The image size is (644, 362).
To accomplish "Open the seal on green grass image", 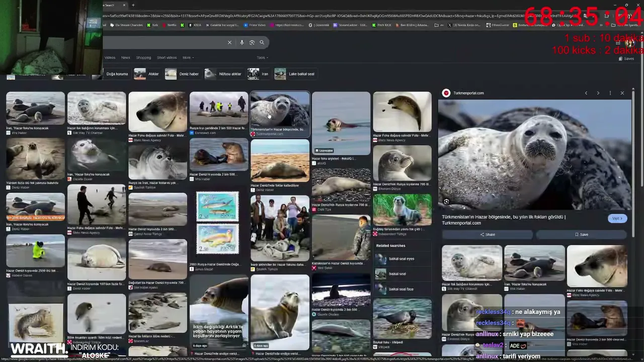I will coord(402,210).
